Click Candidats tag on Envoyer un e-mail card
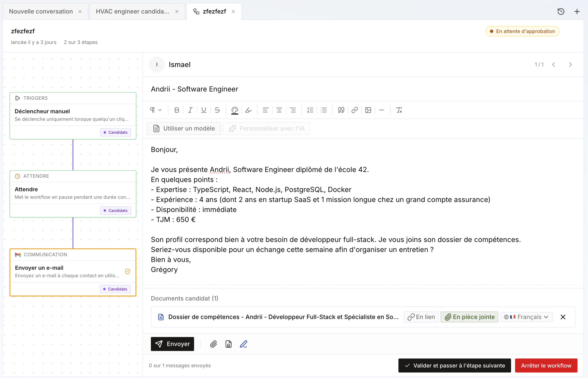 (115, 289)
